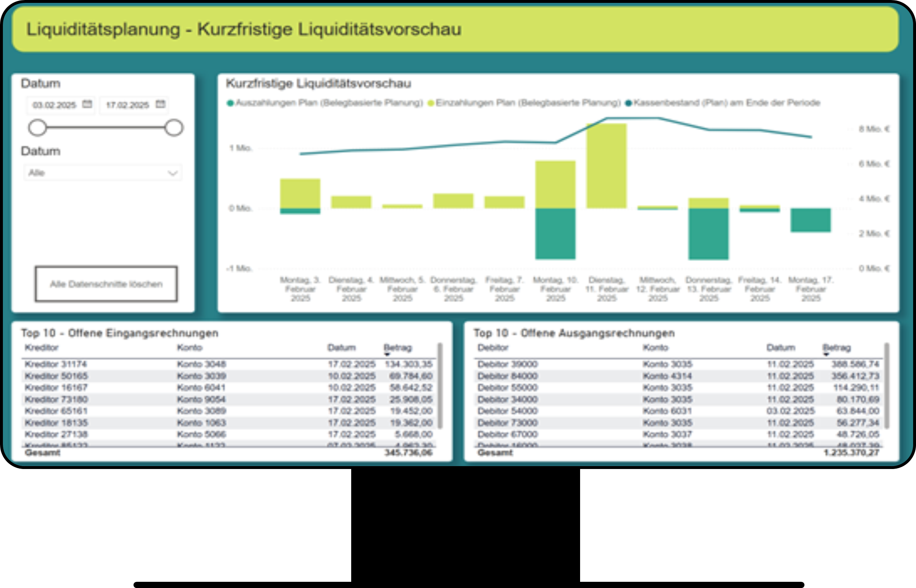
Task: Click the tall Dienstag 11. Februar bar
Action: pos(606,165)
